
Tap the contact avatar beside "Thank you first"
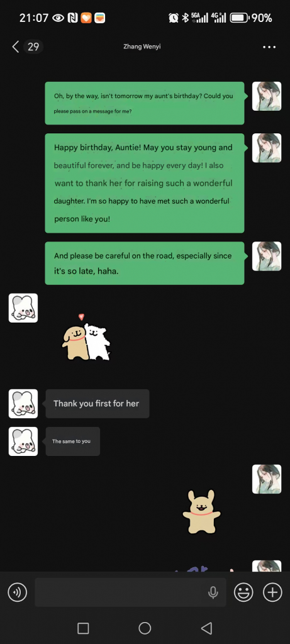coord(23,404)
